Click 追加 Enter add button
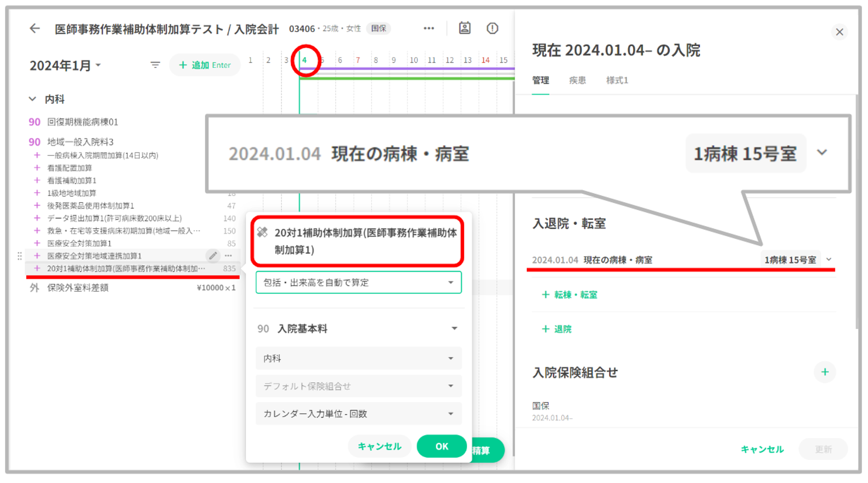 205,65
